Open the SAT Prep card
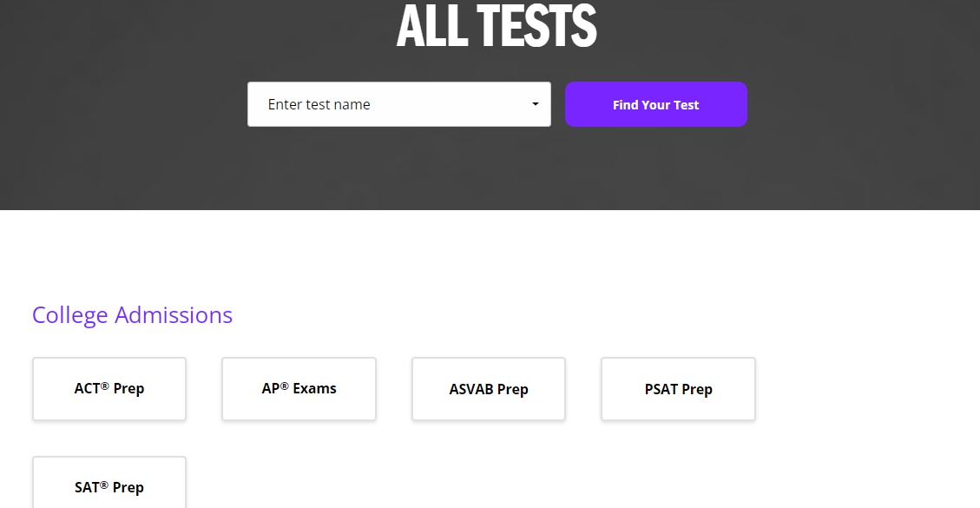 point(109,486)
